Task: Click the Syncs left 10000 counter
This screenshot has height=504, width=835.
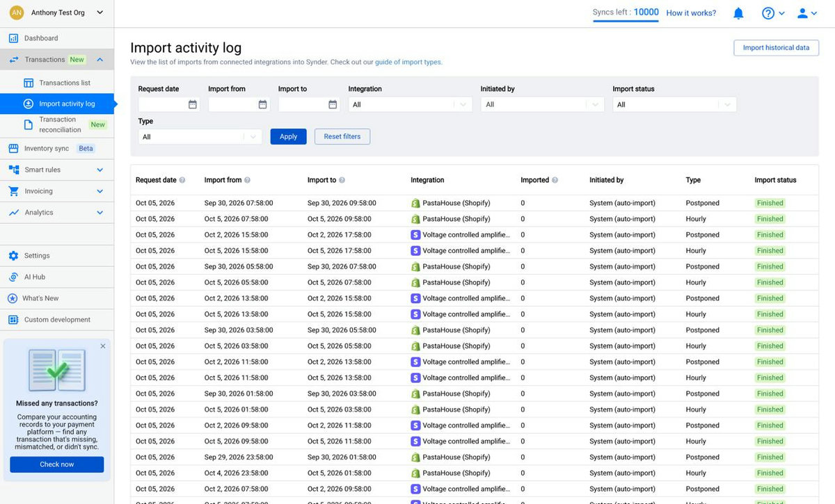Action: 626,13
